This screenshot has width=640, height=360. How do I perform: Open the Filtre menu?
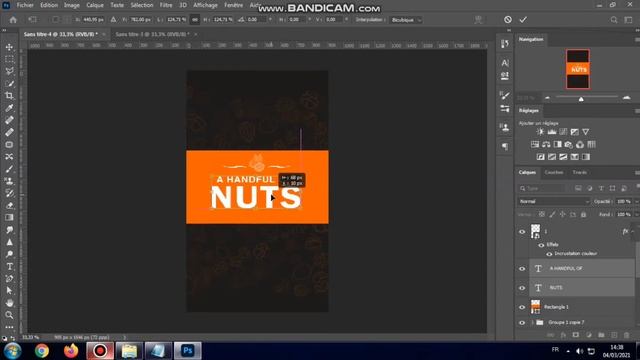(x=166, y=5)
